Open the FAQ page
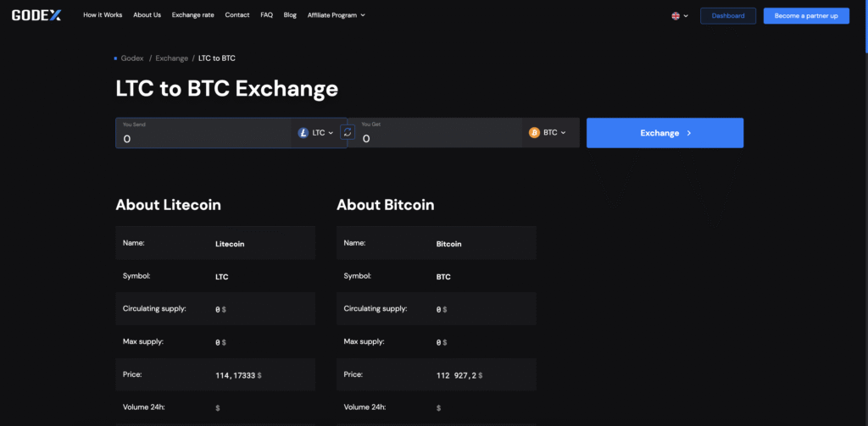The width and height of the screenshot is (868, 426). click(266, 15)
